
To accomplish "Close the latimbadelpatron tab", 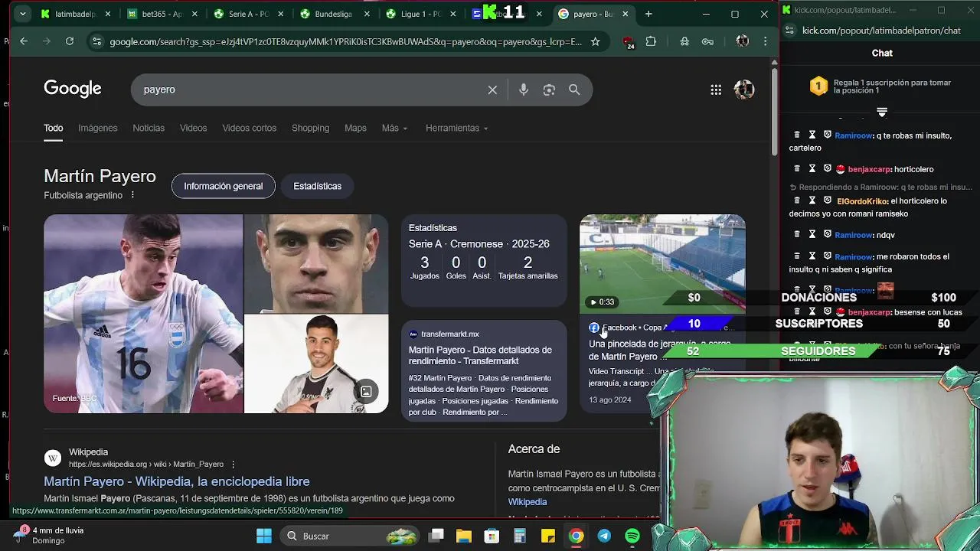I will point(107,14).
